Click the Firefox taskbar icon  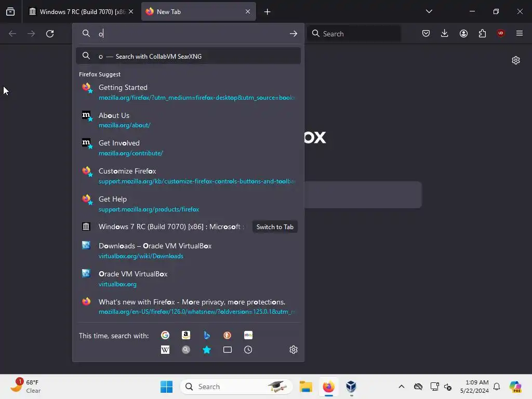(x=328, y=387)
